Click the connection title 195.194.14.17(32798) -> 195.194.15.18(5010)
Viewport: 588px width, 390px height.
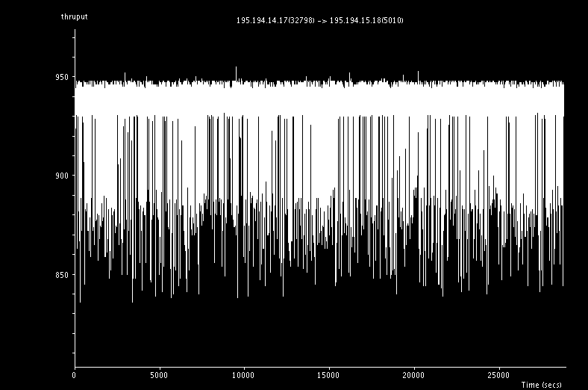coord(320,20)
